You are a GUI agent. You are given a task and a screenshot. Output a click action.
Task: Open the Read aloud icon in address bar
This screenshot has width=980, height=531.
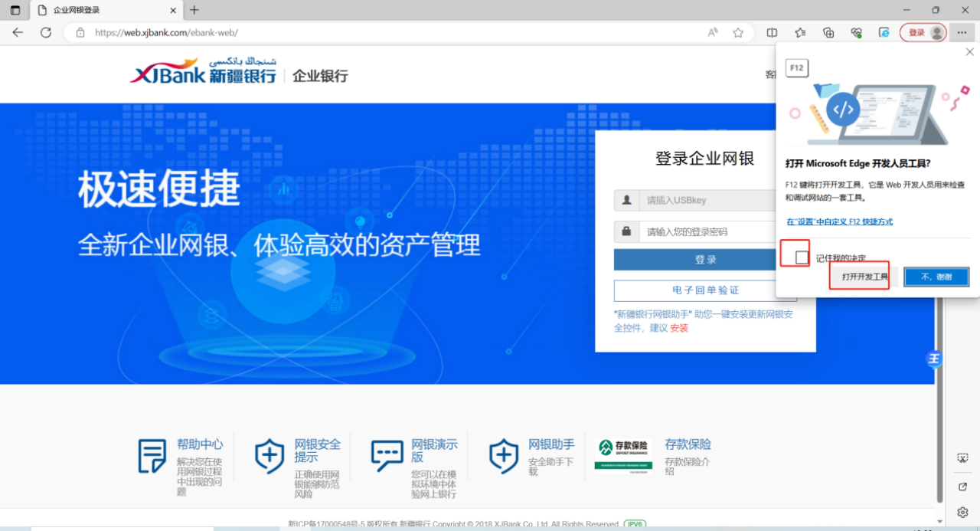(713, 33)
